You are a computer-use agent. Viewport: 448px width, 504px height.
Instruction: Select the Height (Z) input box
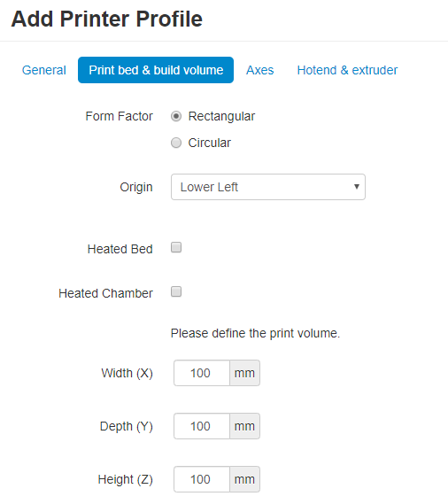click(x=202, y=479)
